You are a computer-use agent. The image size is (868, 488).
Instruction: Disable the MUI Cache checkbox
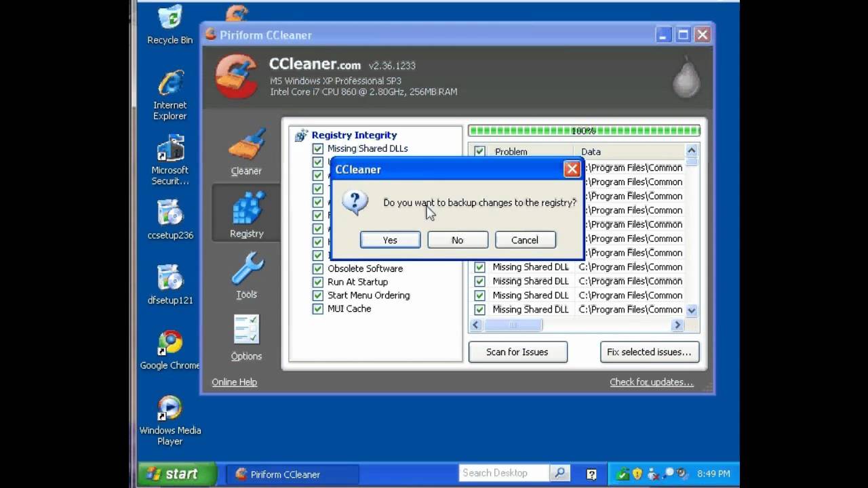317,309
